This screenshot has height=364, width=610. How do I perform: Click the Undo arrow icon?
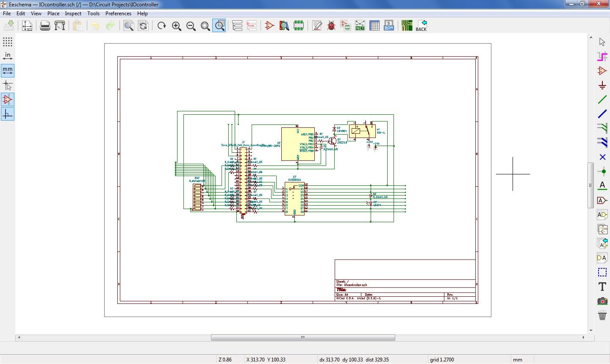[95, 25]
